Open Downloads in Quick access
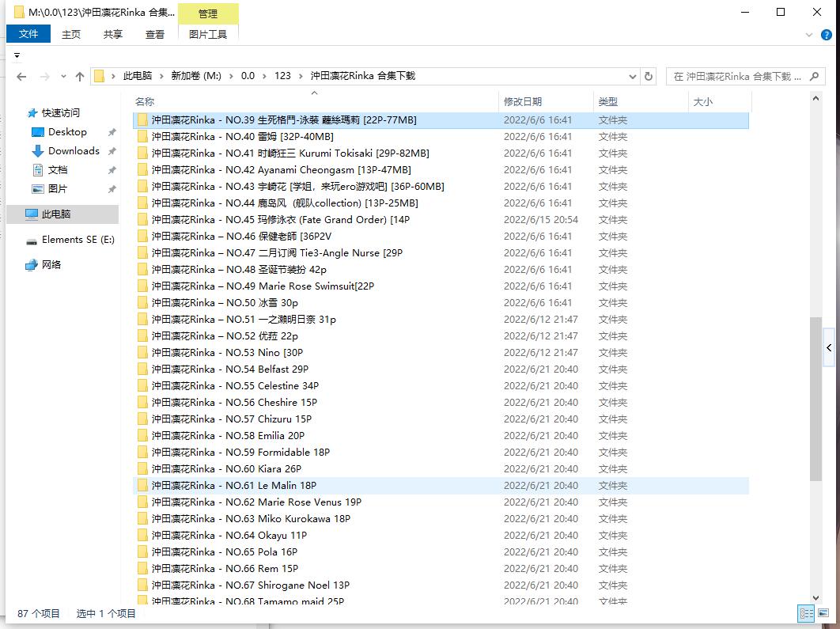The image size is (840, 629). click(74, 151)
